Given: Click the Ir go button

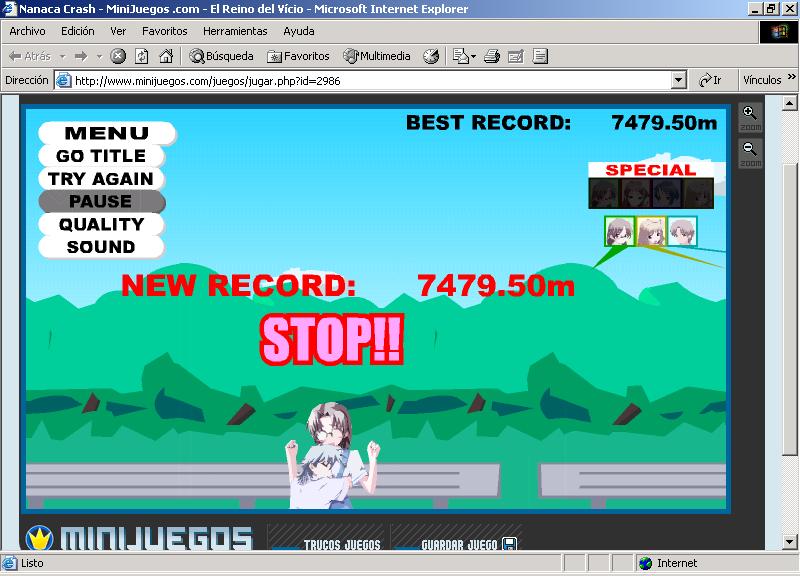Looking at the screenshot, I should click(710, 80).
